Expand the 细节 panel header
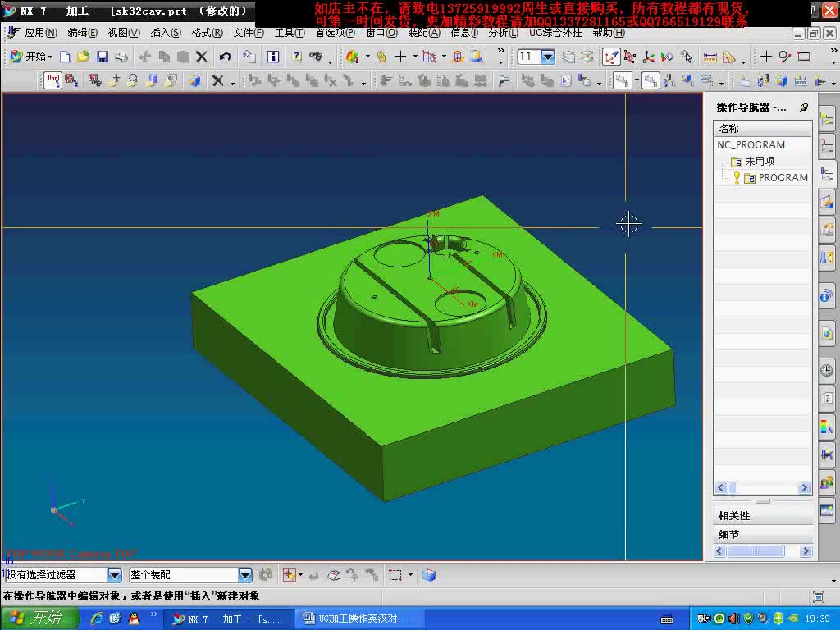Viewport: 840px width, 630px height. [x=763, y=534]
